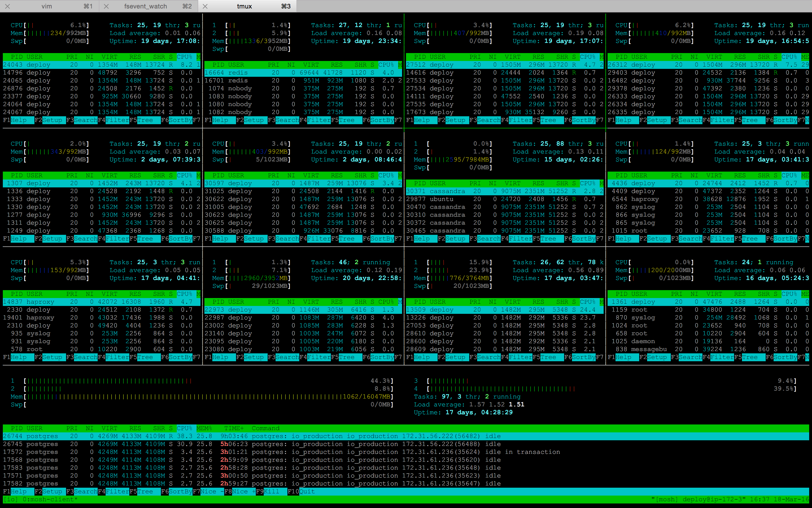The height and width of the screenshot is (508, 812).
Task: Select nobody process row PID 1074
Action: [x=303, y=88]
